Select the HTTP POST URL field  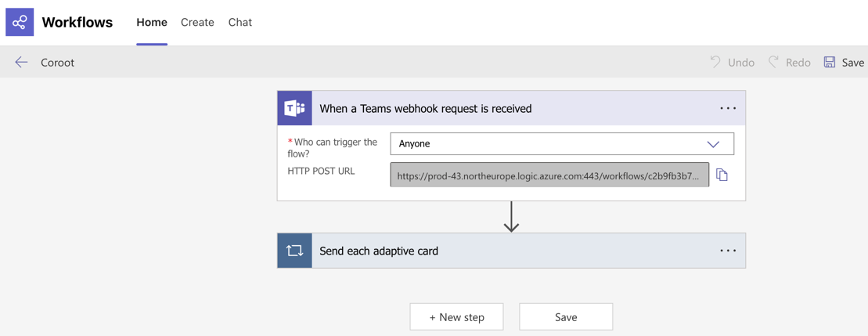[549, 175]
